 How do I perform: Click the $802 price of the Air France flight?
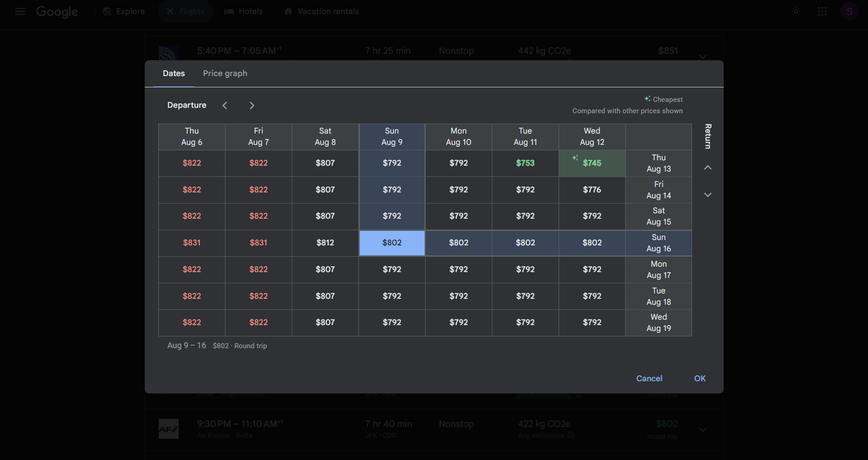point(667,424)
